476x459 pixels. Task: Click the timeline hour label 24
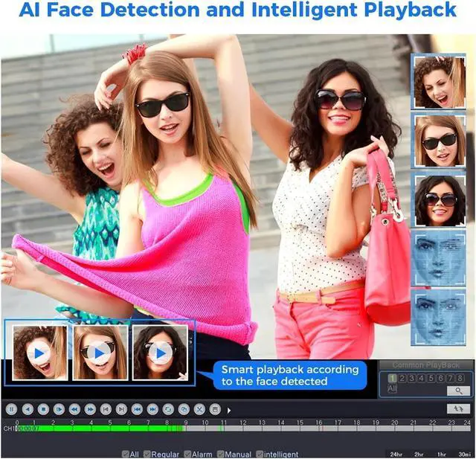pos(467,423)
